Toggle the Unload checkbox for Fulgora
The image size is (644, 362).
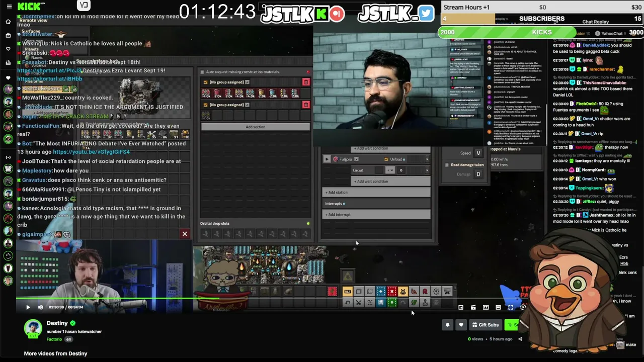tap(386, 159)
